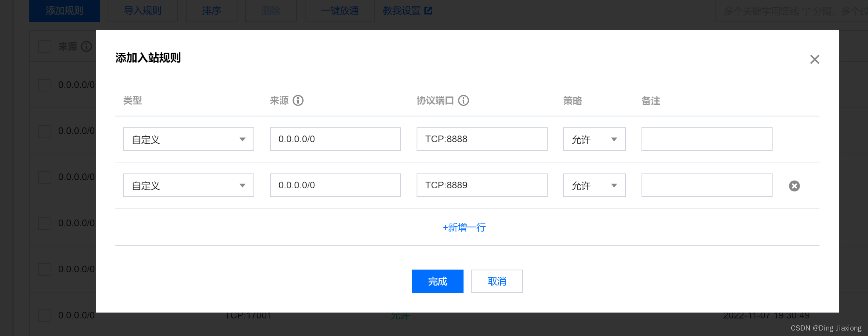The height and width of the screenshot is (336, 868).
Task: Click the 策略 column header
Action: coord(573,101)
